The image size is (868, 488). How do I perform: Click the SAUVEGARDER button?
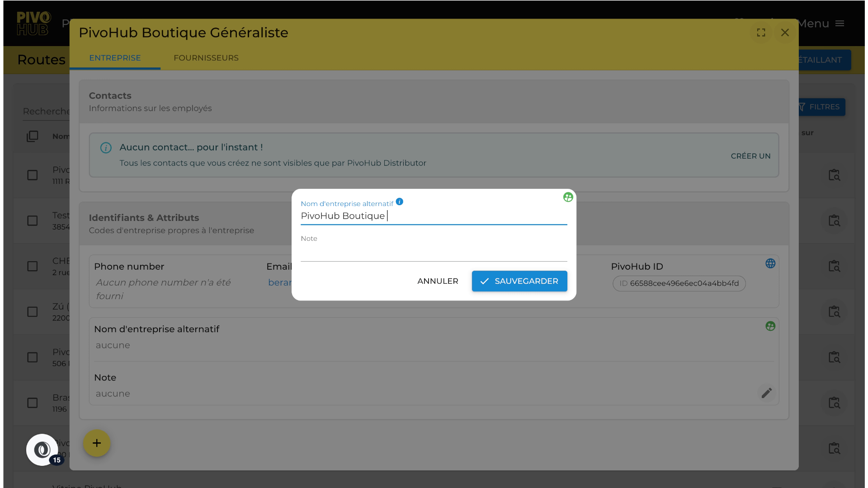click(x=519, y=281)
